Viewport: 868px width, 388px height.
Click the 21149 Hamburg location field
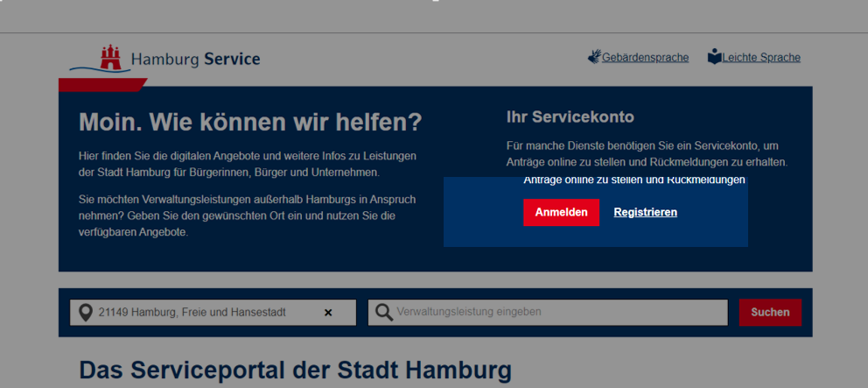(x=213, y=313)
